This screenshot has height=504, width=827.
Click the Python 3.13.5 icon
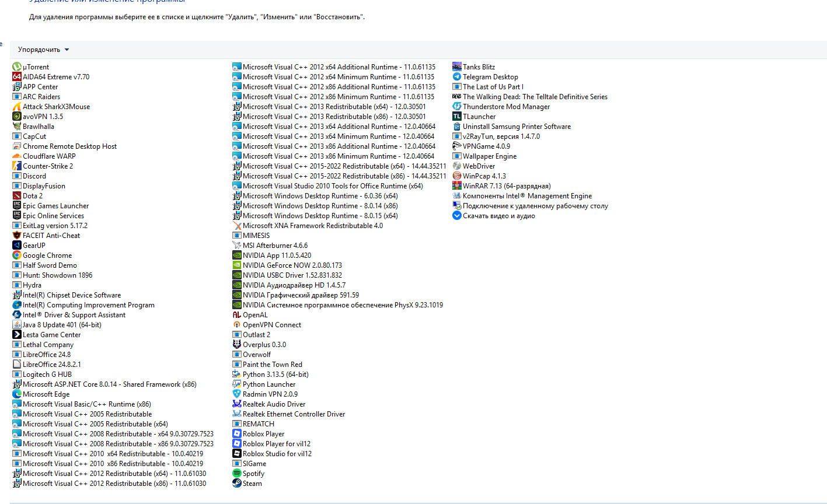(237, 374)
